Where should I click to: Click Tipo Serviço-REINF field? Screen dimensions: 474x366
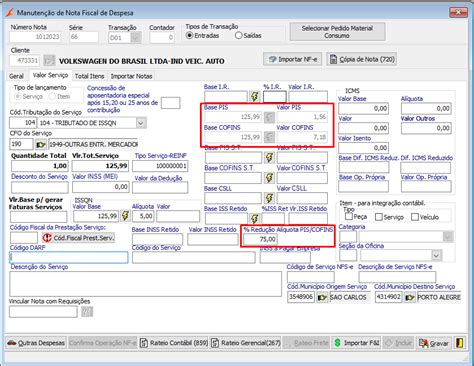[160, 166]
